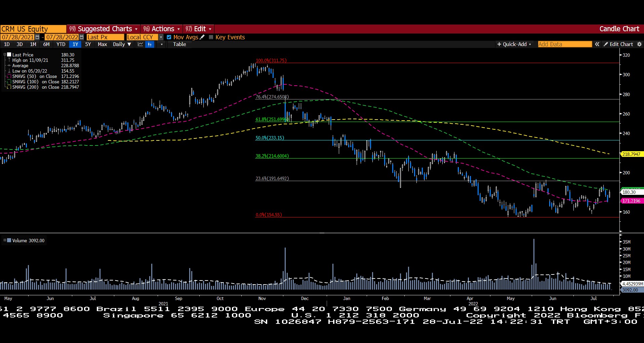Switch to Table view
The image size is (644, 343).
(x=179, y=44)
